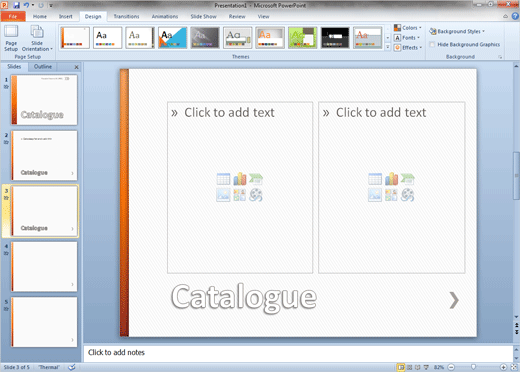Insert Picture from File in the right placeholder
Screen dimensions: 520x372
pos(375,195)
